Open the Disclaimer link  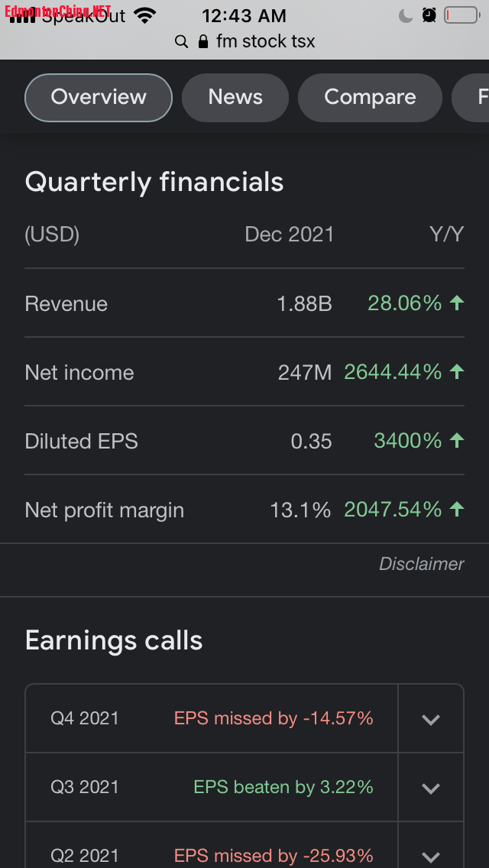click(422, 564)
